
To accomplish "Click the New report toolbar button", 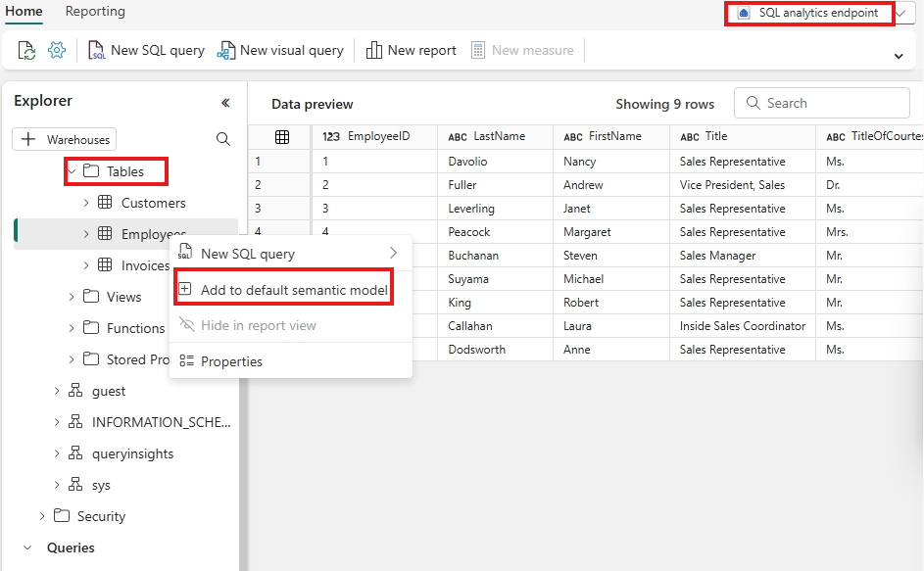I will [411, 51].
